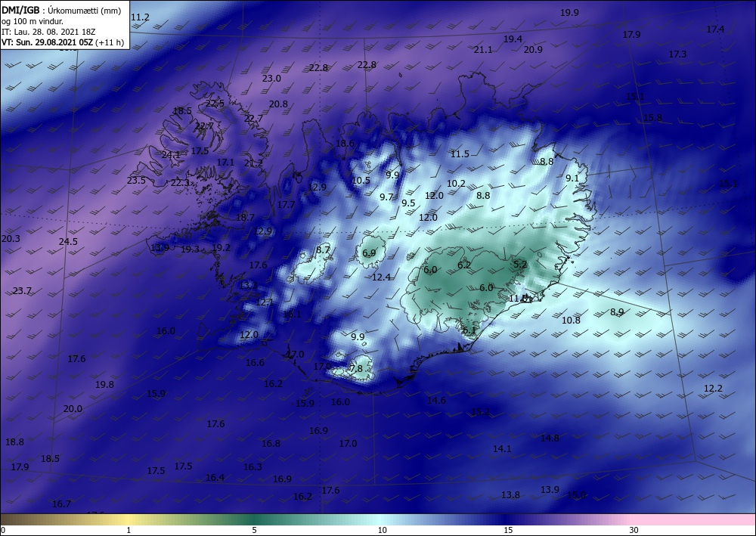Click the map value "19.3"
The height and width of the screenshot is (536, 756).
pos(190,249)
